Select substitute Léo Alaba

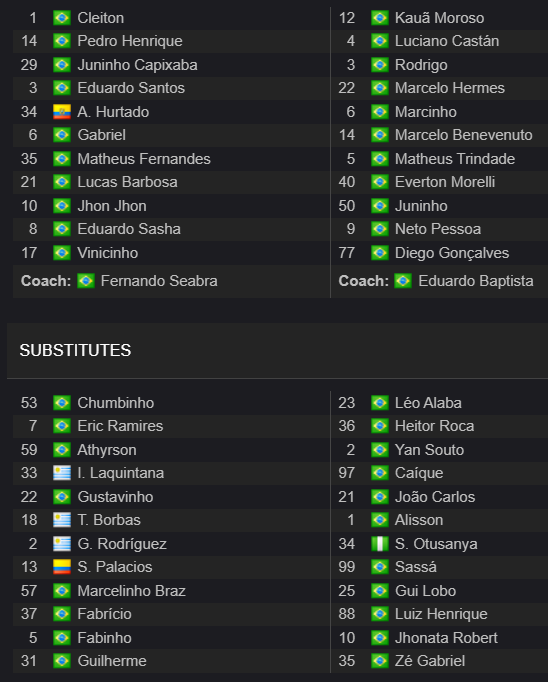tap(428, 403)
